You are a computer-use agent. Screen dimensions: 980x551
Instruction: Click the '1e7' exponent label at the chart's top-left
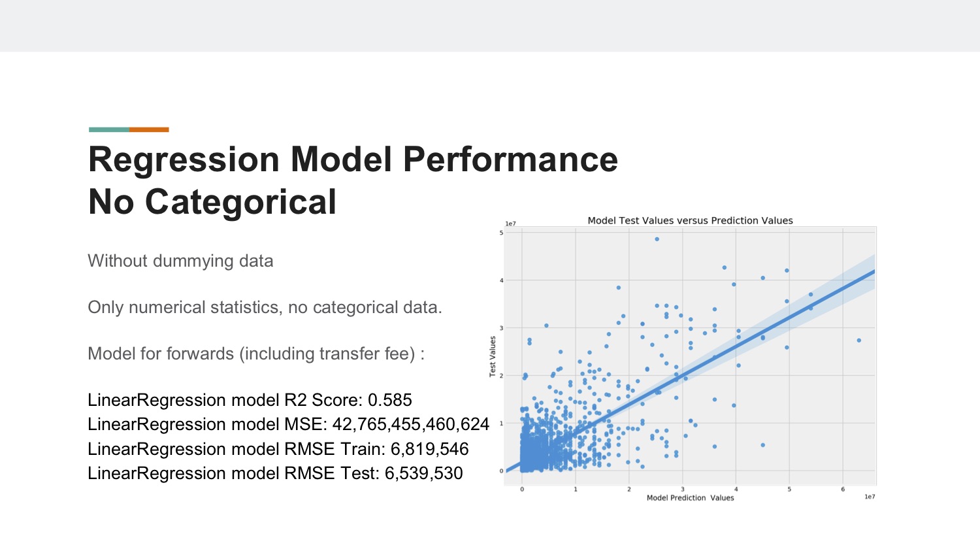click(x=510, y=224)
